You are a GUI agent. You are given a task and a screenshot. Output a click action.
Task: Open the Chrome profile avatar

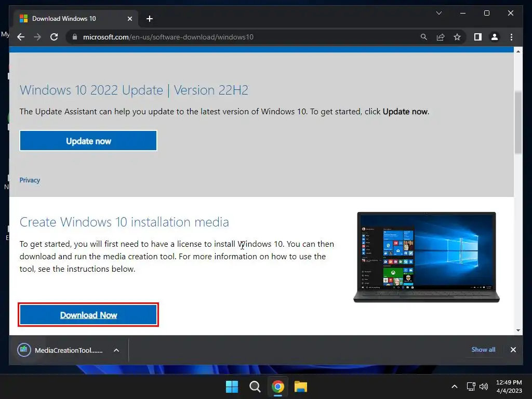(495, 37)
